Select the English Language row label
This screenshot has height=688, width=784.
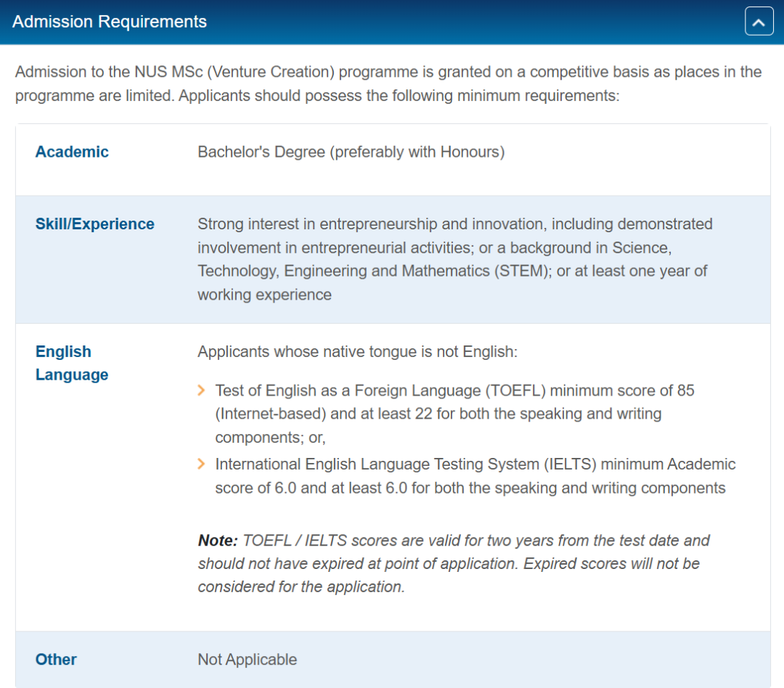[x=71, y=363]
